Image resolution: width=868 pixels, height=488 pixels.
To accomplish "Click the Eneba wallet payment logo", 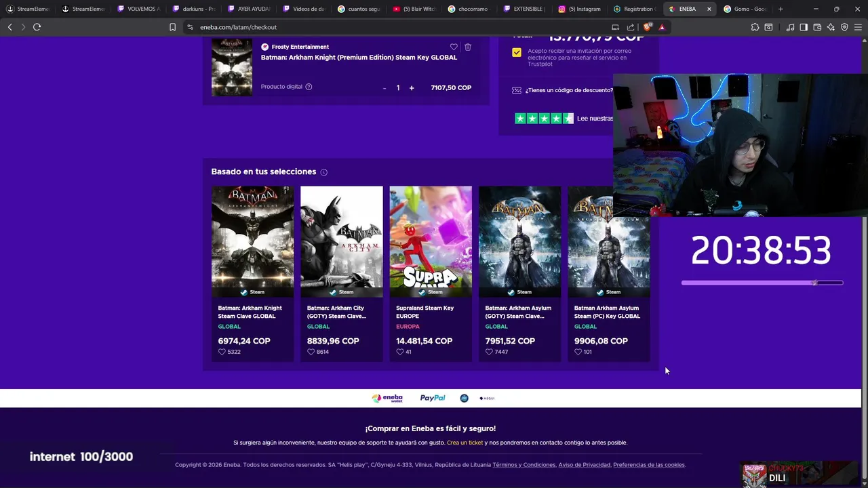I will point(387,399).
